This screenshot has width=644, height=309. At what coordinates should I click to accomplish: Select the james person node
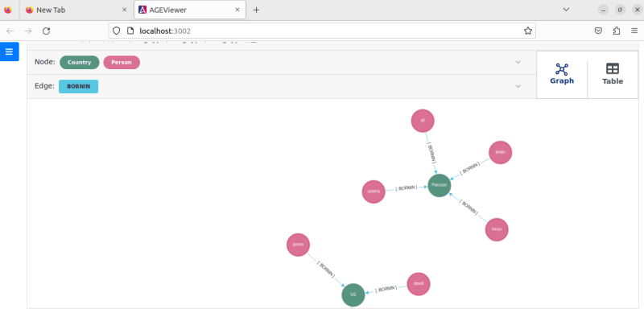298,245
